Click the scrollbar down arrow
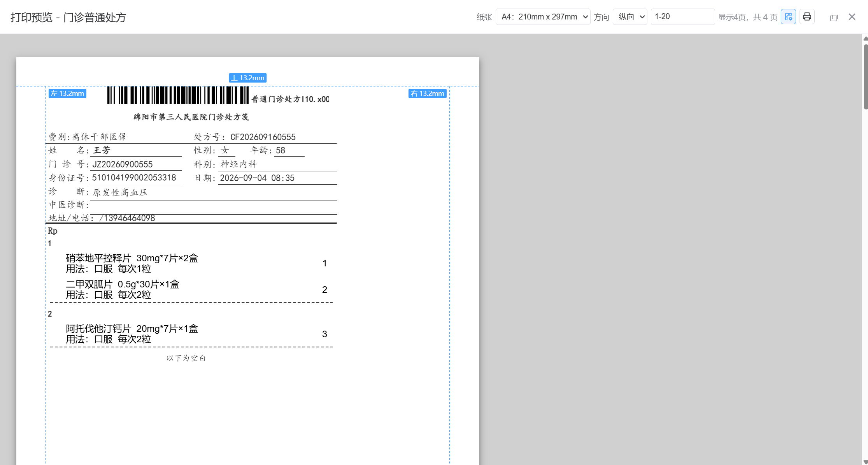Image resolution: width=868 pixels, height=465 pixels. pos(865,462)
